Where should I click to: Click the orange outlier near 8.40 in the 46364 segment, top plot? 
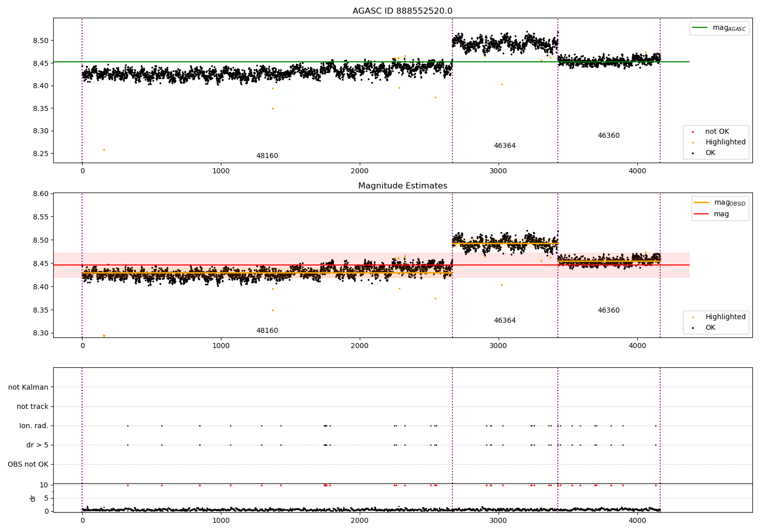pyautogui.click(x=502, y=84)
